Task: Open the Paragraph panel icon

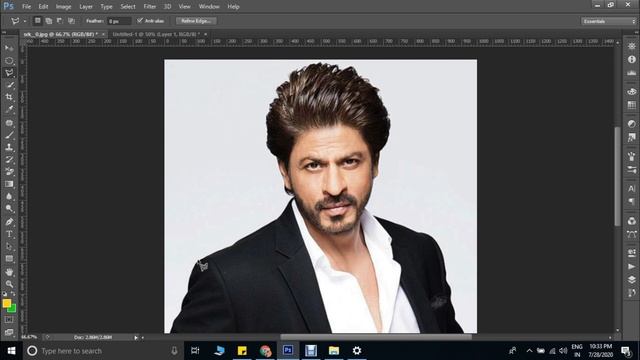Action: (631, 202)
